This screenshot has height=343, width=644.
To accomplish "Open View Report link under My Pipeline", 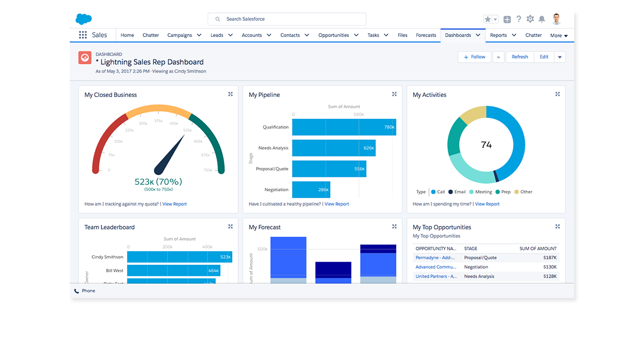I will pyautogui.click(x=336, y=204).
